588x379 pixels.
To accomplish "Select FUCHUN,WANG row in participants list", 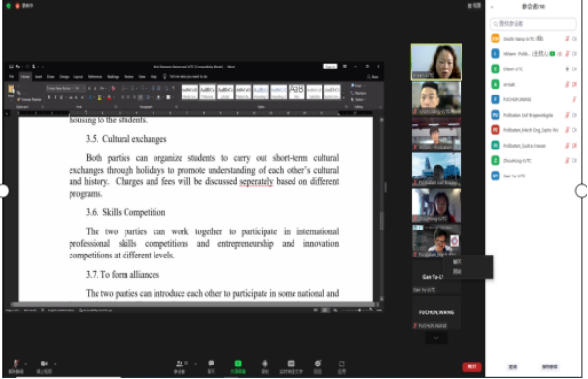I will click(534, 99).
